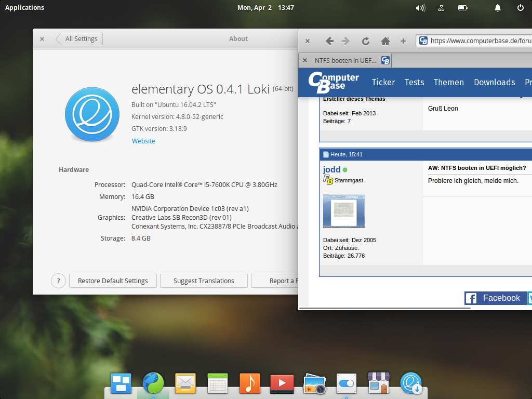Open Videos app in the dock
The height and width of the screenshot is (399, 532).
coord(282,384)
